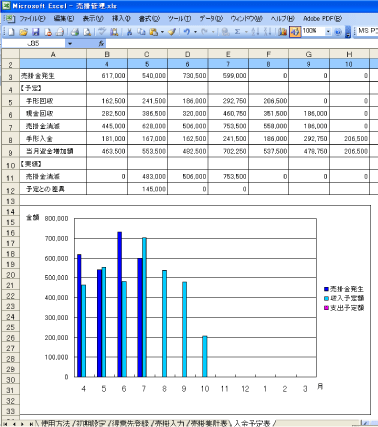Expand the zoom 100% dropdown

tap(328, 32)
